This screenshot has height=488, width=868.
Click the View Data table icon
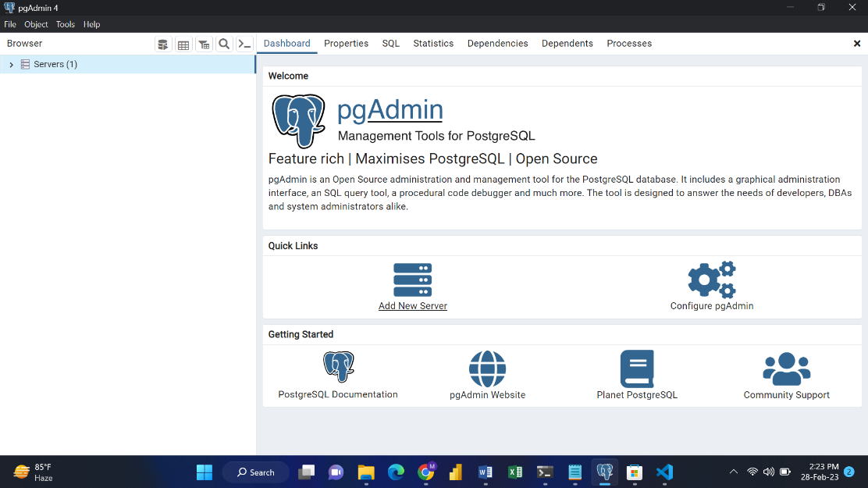tap(183, 45)
